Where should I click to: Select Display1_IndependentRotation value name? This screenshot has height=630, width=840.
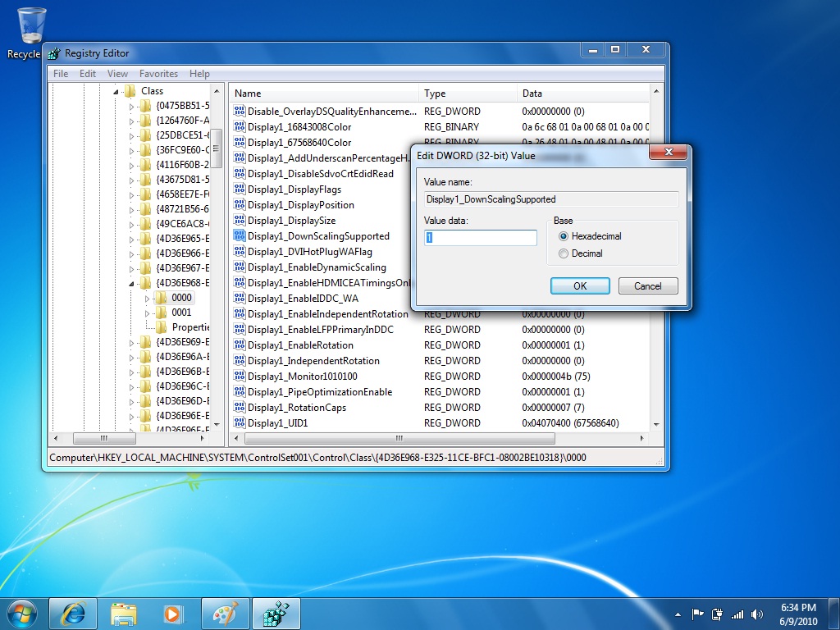pyautogui.click(x=313, y=361)
